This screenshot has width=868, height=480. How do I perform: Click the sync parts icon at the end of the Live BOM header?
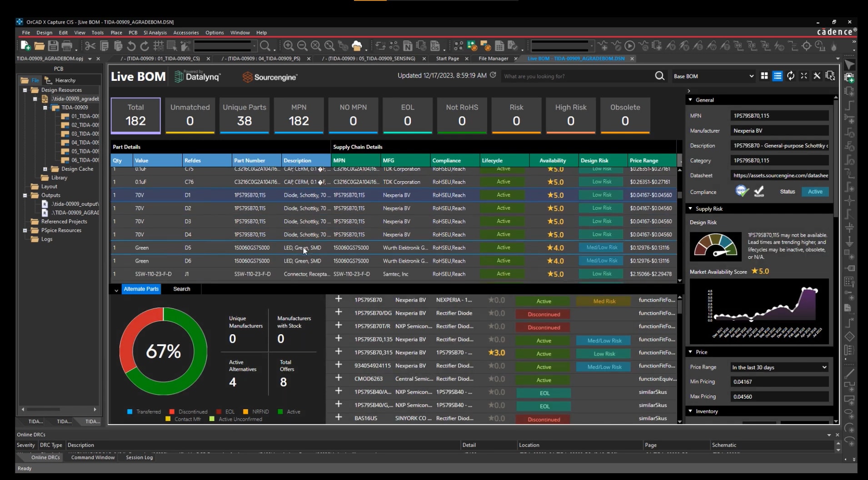point(830,76)
